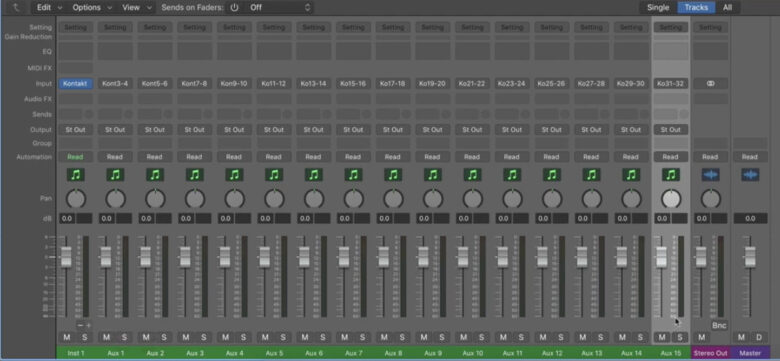Viewport: 780px width, 361px height.
Task: Mute the Aux 15 channel
Action: coord(662,338)
